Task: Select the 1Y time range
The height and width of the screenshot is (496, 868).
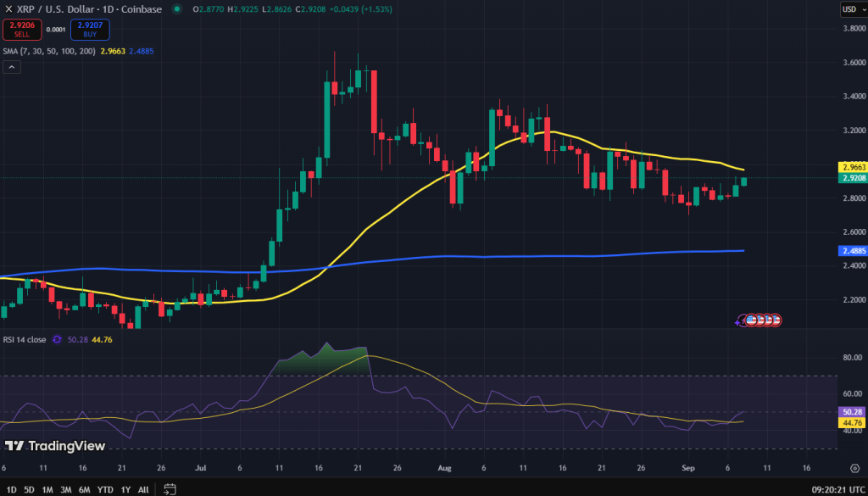Action: point(125,489)
